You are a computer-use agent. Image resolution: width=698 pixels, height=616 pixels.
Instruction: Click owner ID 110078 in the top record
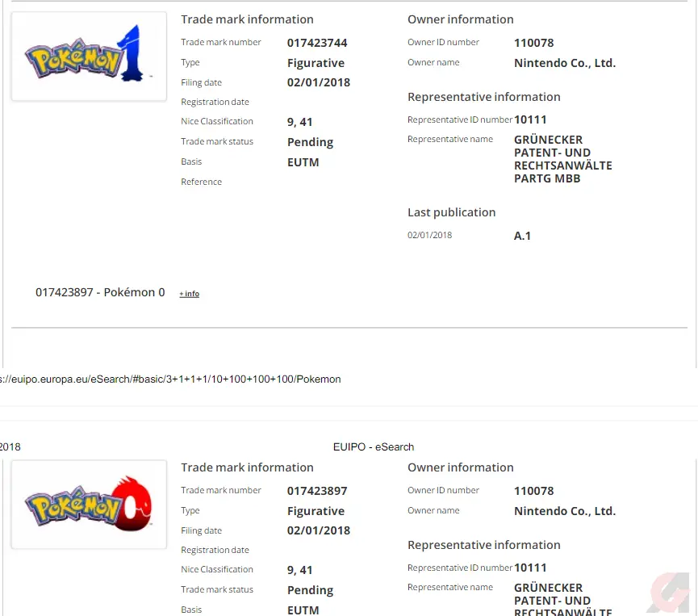click(x=533, y=43)
